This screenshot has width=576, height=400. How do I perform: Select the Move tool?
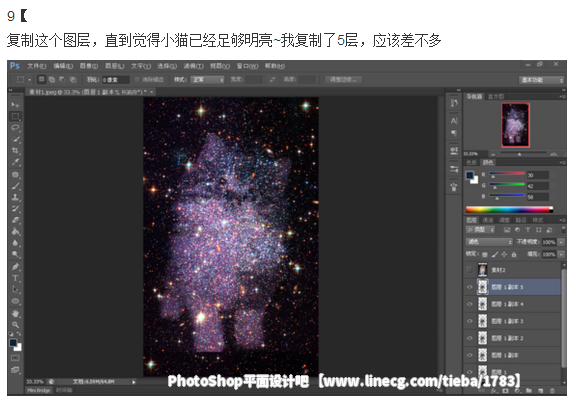[x=15, y=105]
